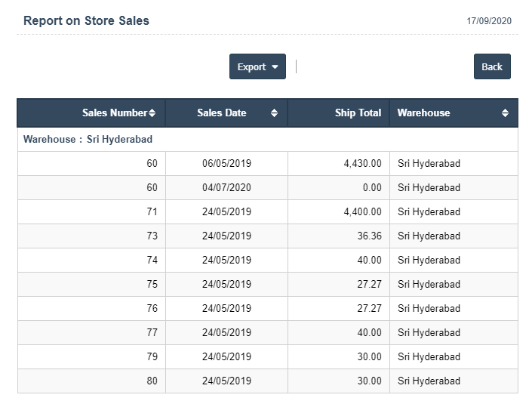The width and height of the screenshot is (532, 404).
Task: Select the sales date 06/05/2019 cell
Action: (226, 164)
